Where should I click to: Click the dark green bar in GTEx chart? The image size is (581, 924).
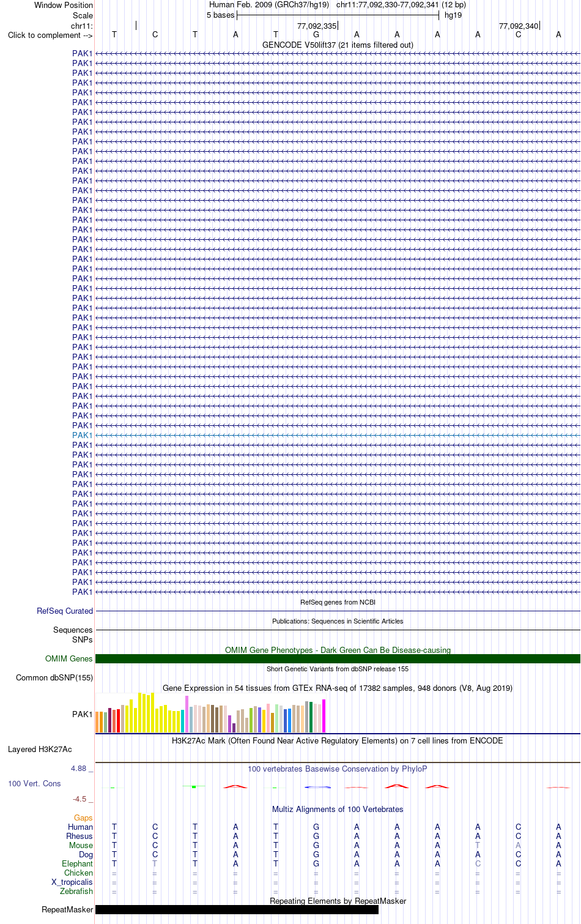311,717
